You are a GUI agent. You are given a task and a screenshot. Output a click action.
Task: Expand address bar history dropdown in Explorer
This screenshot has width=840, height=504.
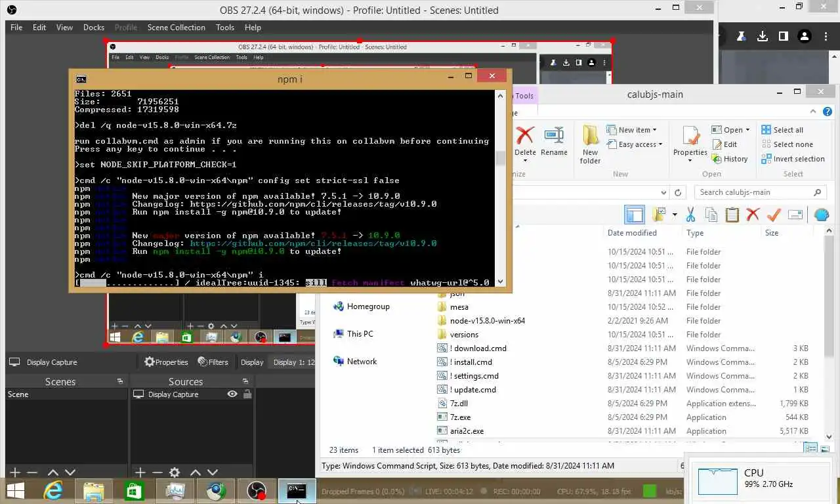pyautogui.click(x=664, y=192)
